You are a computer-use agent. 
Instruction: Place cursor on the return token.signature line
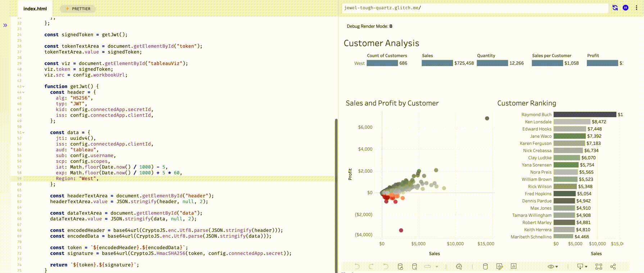point(94,265)
